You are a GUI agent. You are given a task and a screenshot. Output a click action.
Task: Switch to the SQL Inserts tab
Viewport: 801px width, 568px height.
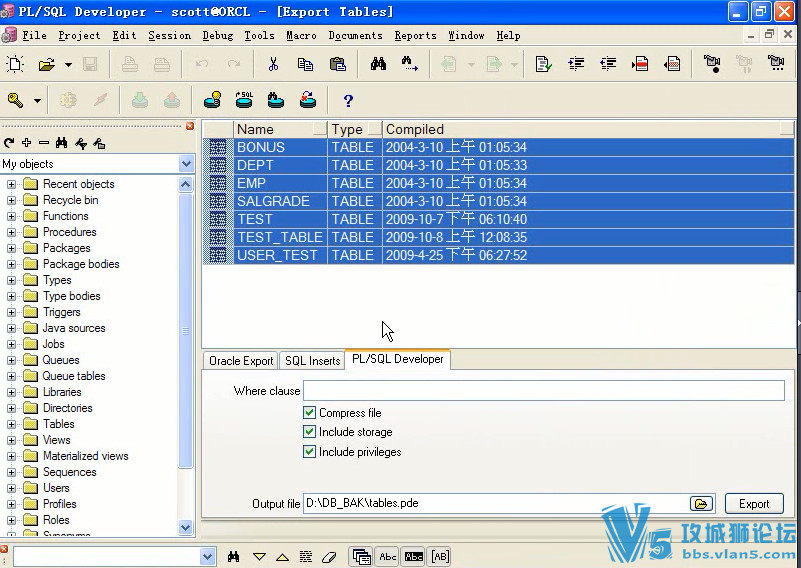[x=312, y=361]
